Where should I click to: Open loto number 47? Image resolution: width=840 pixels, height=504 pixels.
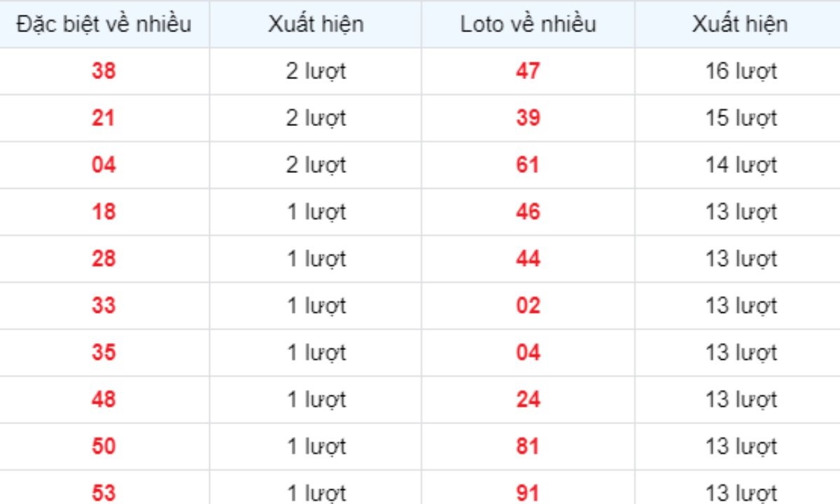pos(528,71)
